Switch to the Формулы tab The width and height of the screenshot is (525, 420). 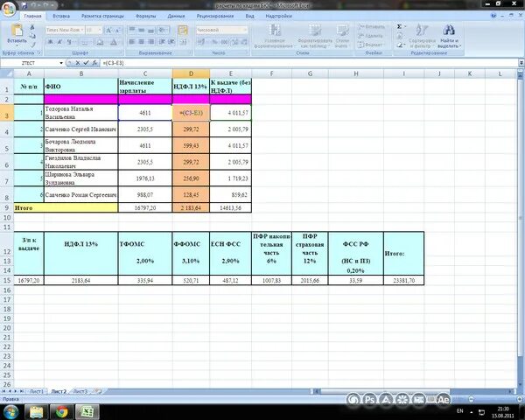[x=145, y=16]
